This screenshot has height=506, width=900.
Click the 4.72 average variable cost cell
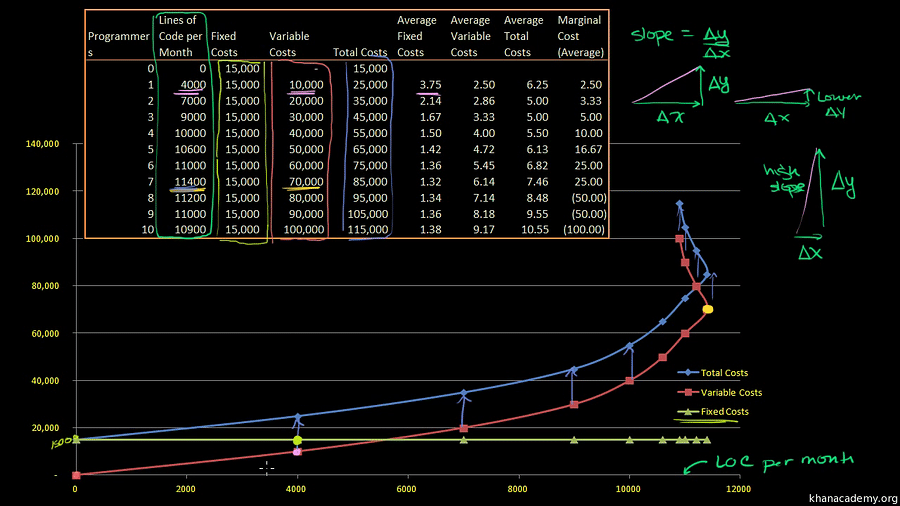pos(484,149)
